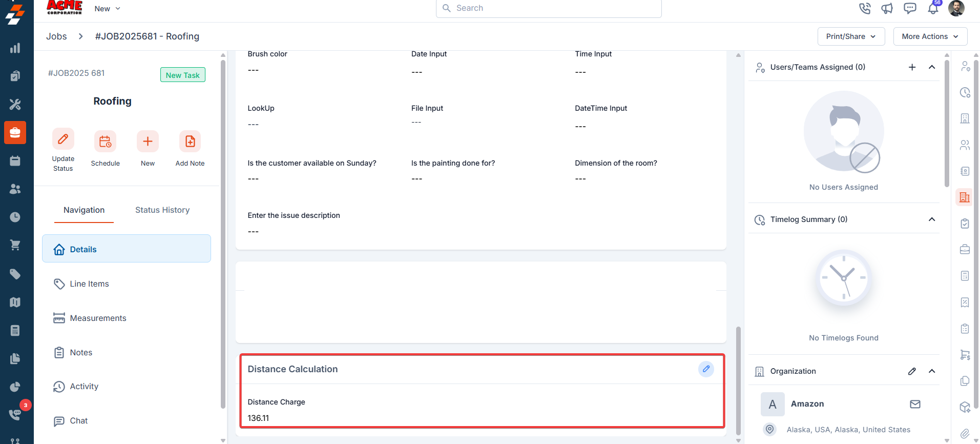Add a user or team with plus icon
The height and width of the screenshot is (444, 980).
[x=912, y=67]
